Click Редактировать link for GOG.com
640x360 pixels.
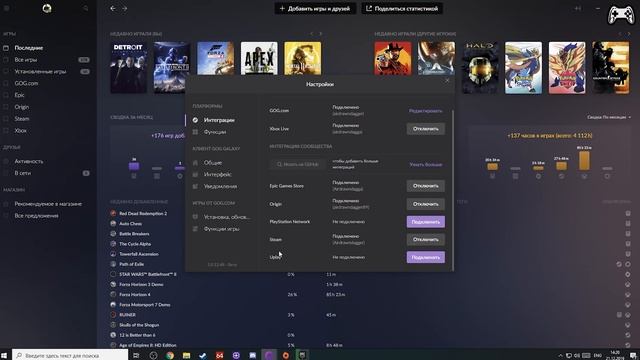(x=425, y=111)
